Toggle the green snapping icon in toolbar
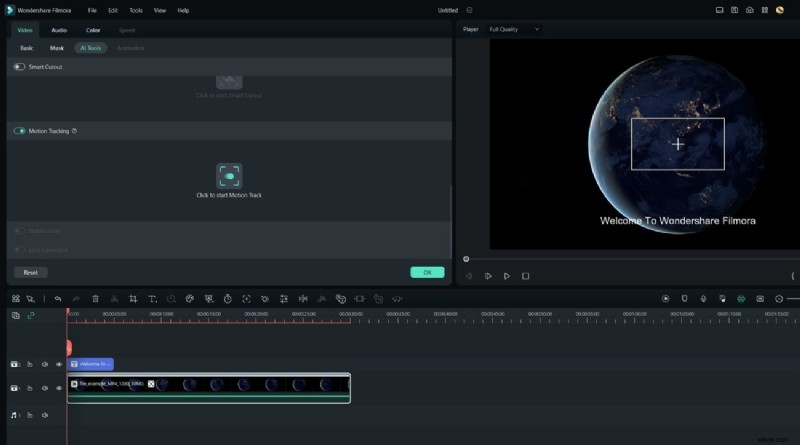The image size is (800, 445). coord(741,299)
